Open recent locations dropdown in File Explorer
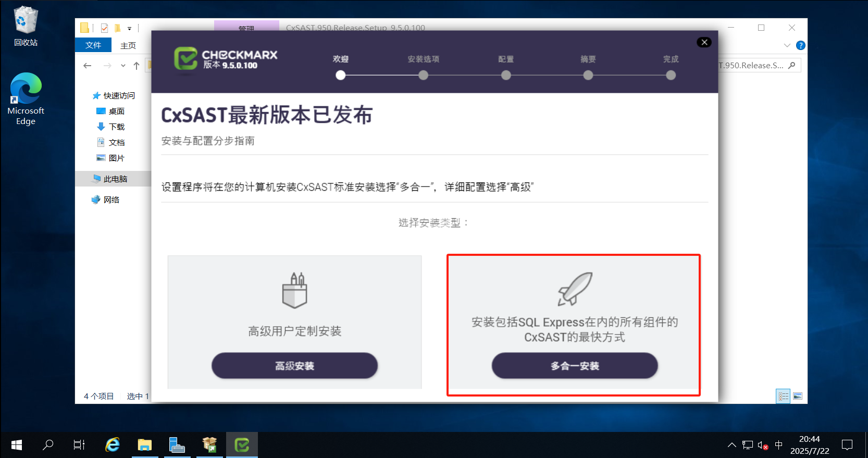This screenshot has height=458, width=868. pyautogui.click(x=123, y=66)
